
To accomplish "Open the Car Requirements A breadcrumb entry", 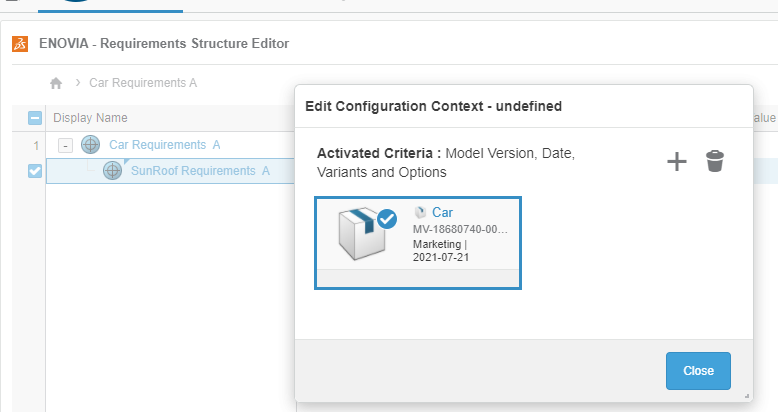I will 143,83.
